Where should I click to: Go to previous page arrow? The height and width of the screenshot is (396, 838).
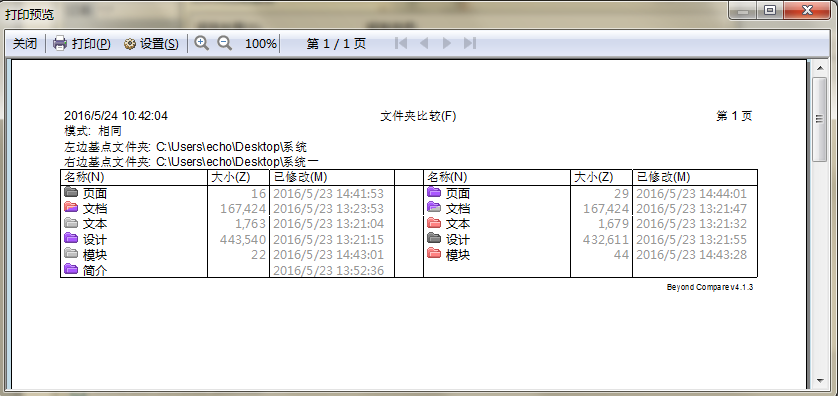[x=424, y=43]
